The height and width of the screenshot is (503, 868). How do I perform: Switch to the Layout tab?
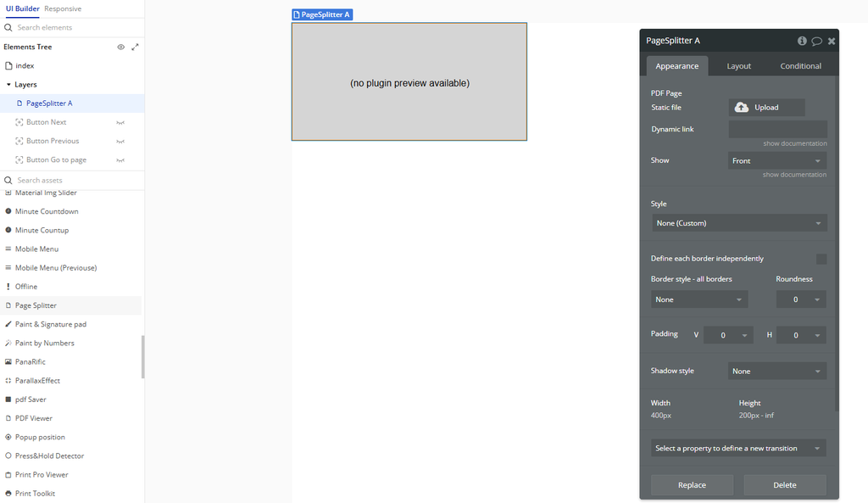738,65
